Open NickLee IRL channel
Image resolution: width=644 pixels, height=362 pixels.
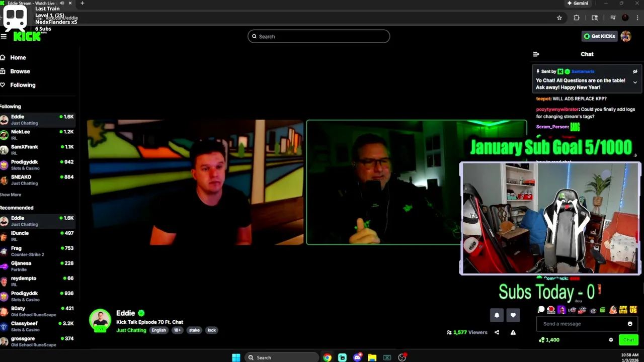click(x=38, y=135)
